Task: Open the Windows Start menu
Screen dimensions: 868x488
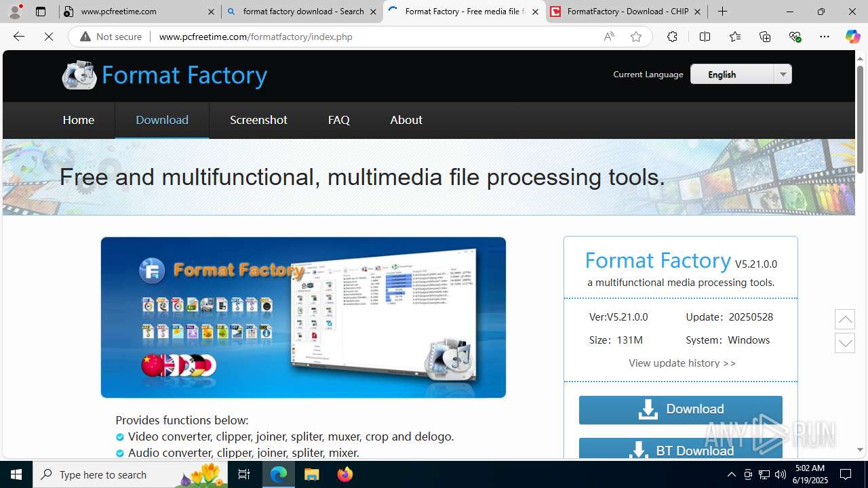Action: (16, 474)
